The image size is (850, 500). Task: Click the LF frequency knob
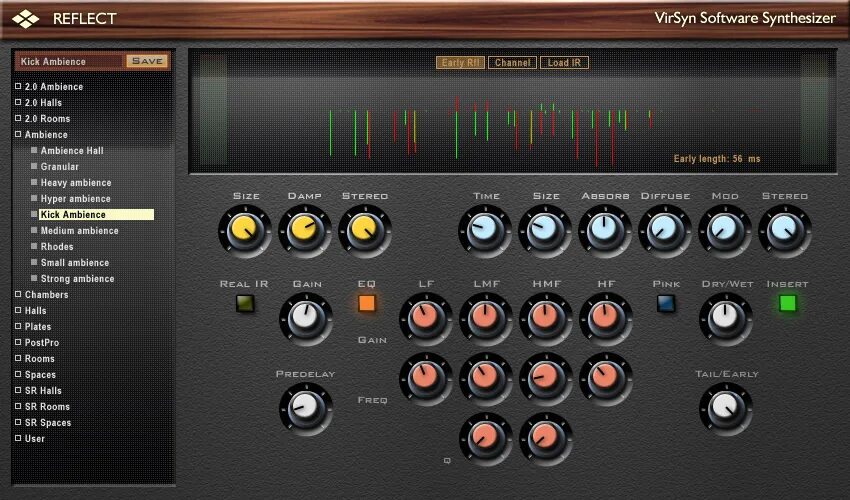pos(426,378)
